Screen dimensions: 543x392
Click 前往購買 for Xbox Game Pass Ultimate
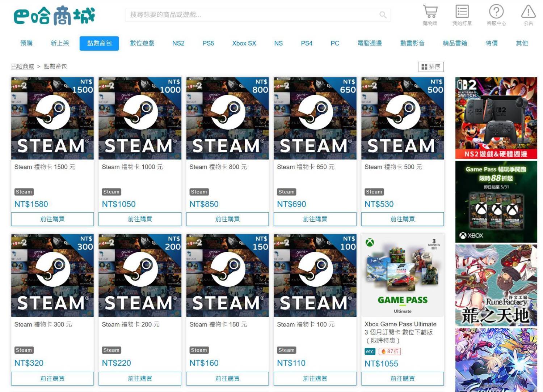tap(403, 379)
